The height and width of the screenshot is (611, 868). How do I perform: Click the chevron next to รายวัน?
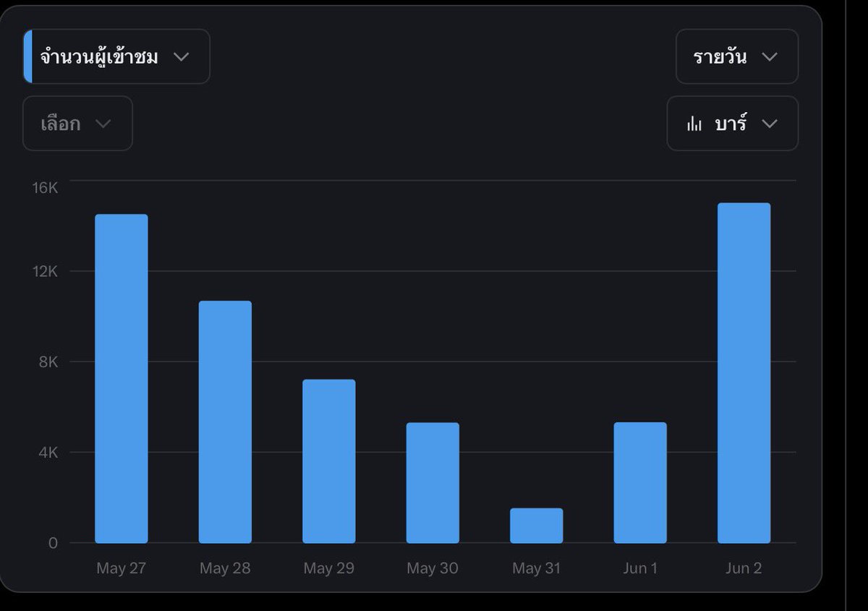click(x=770, y=56)
